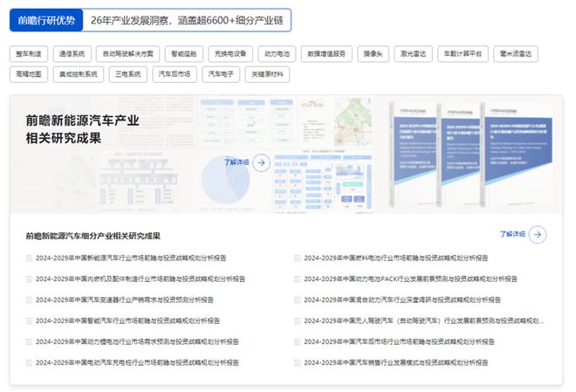This screenshot has height=392, width=576.
Task: Open 中国动力电池PACK行业发展前景 report link
Action: click(411, 279)
